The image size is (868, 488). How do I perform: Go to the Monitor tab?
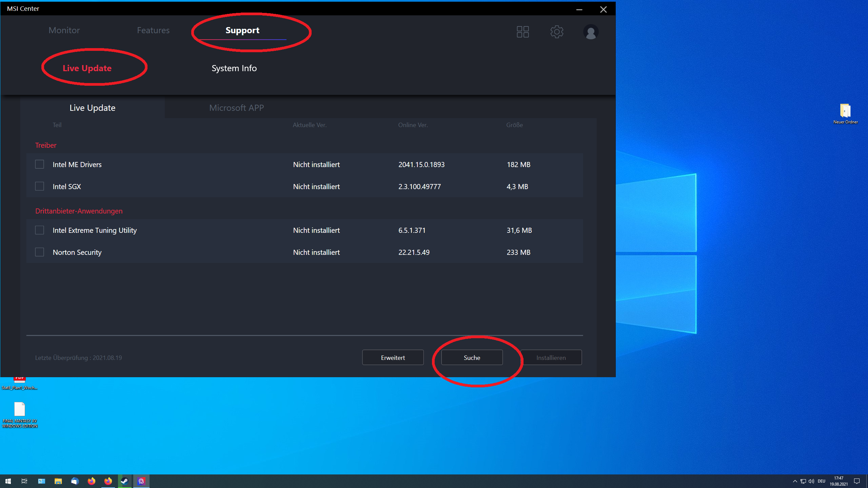point(64,30)
